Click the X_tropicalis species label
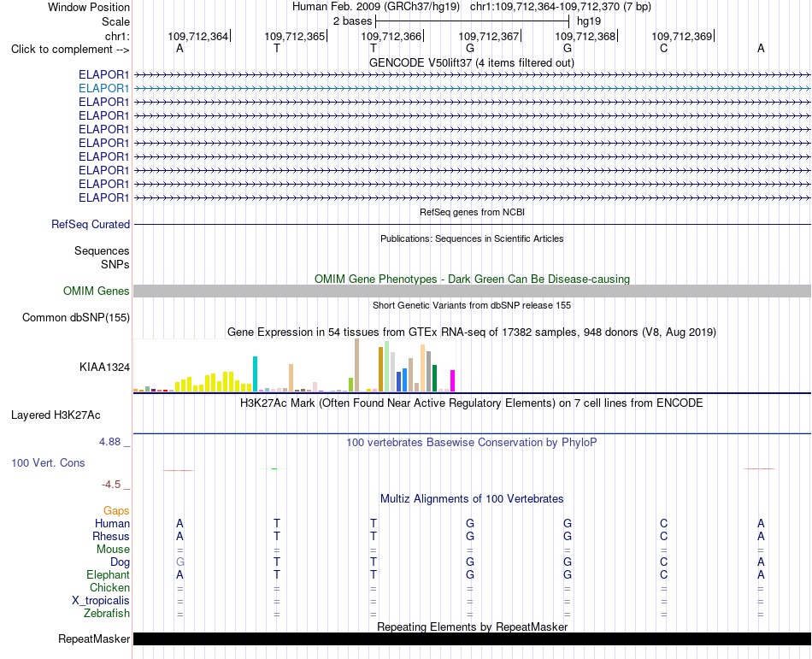 101,600
